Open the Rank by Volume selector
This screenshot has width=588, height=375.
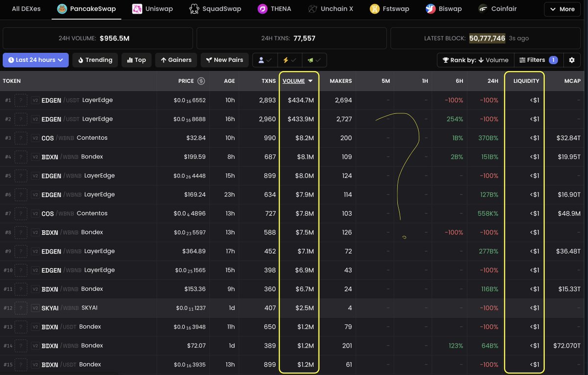pos(475,60)
